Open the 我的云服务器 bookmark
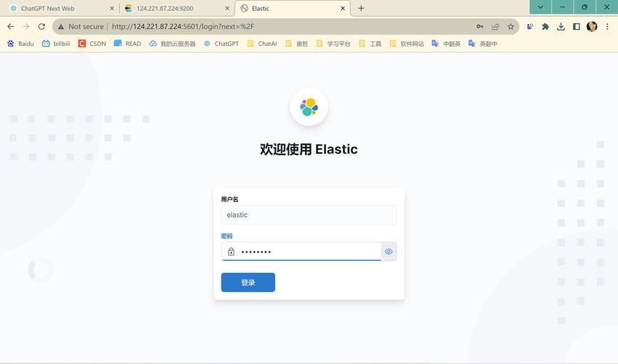The height and width of the screenshot is (364, 618). click(173, 44)
